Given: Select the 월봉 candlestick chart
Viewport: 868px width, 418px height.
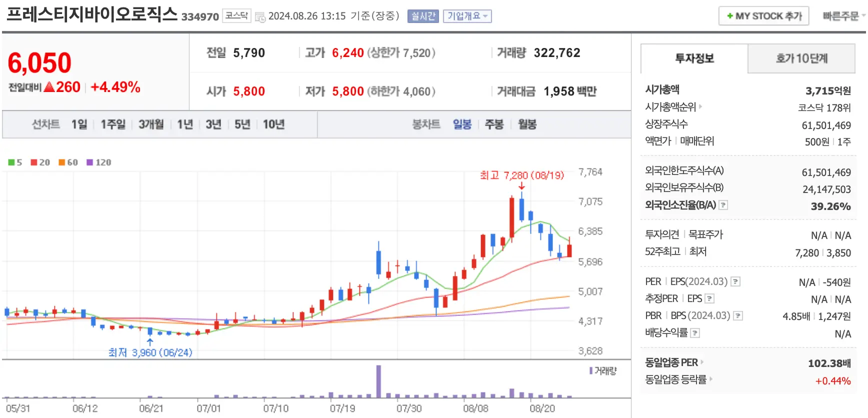Looking at the screenshot, I should (527, 124).
